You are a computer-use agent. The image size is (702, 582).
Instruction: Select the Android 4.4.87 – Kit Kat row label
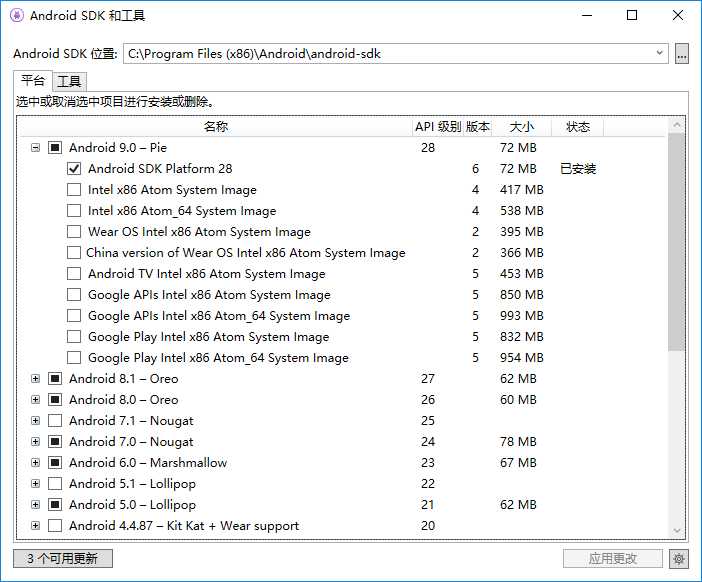click(x=184, y=526)
